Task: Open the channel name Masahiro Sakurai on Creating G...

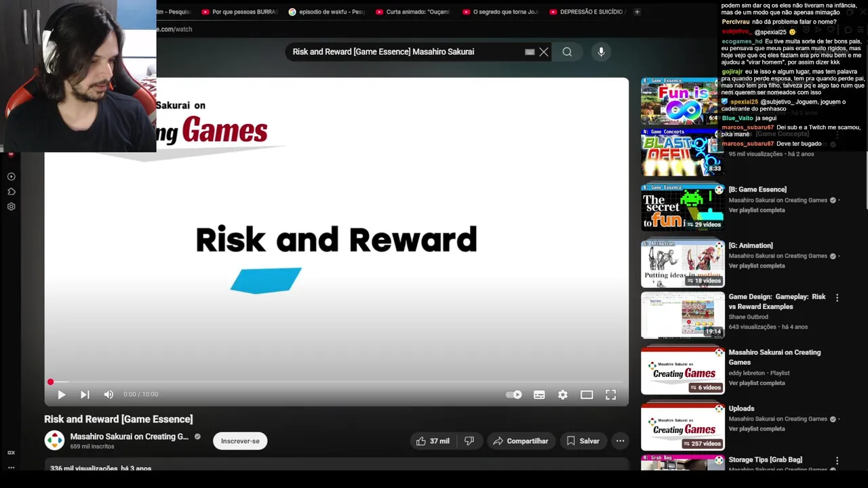Action: (130, 436)
